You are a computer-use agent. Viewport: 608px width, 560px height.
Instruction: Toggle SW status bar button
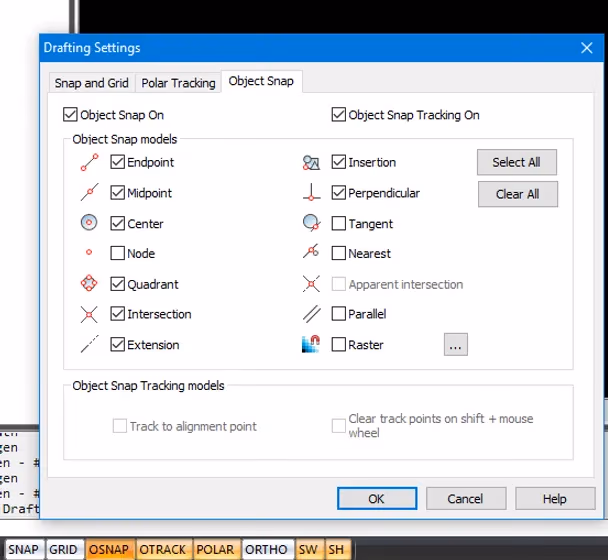tap(308, 549)
